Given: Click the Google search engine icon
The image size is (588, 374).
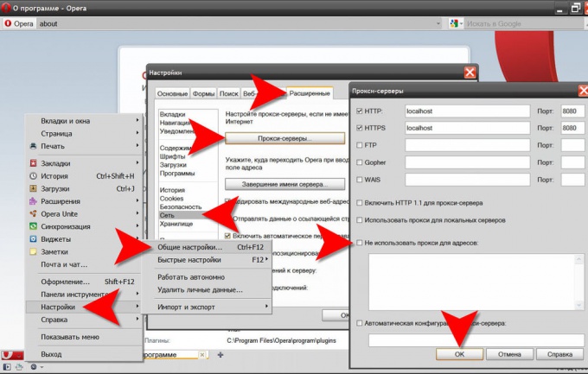Looking at the screenshot, I should (x=454, y=23).
